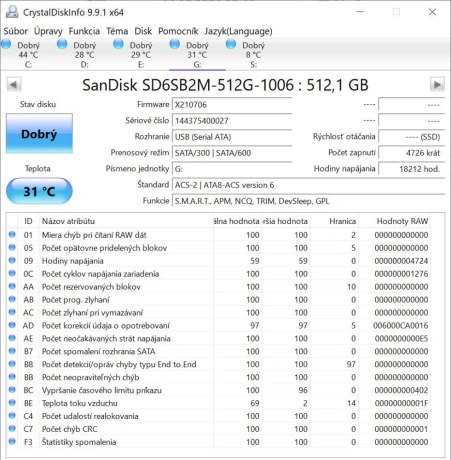Screen dimensions: 451x460
Task: Open the Jazyk(Language) menu
Action: click(x=238, y=31)
